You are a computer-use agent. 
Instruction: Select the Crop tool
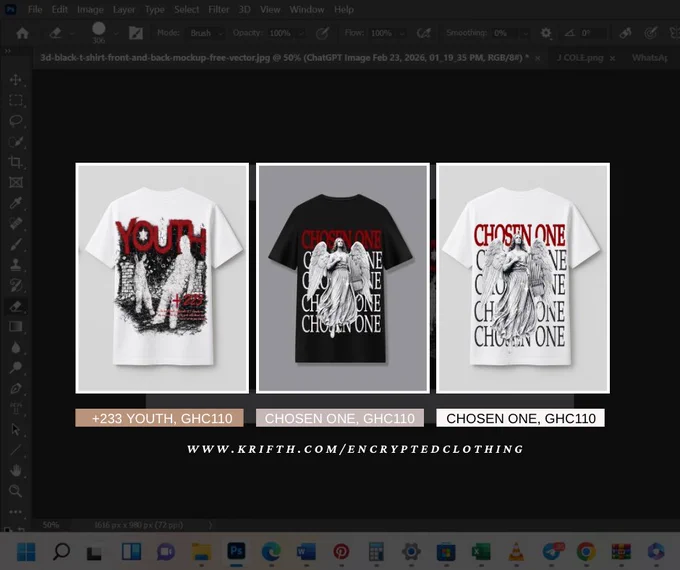tap(16, 162)
